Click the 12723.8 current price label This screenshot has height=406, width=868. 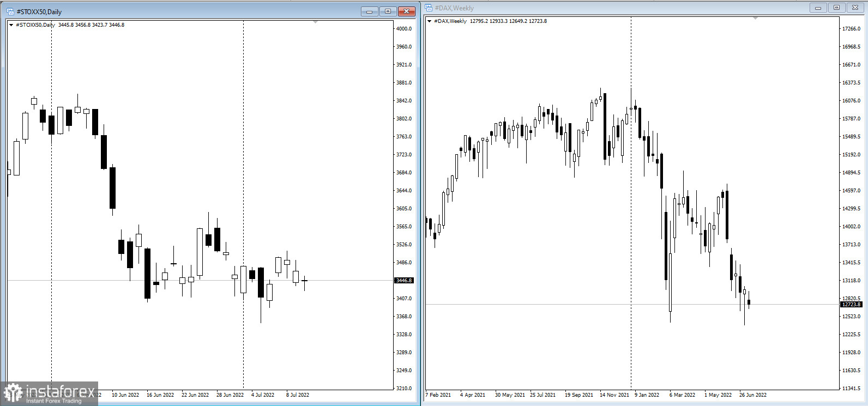(851, 304)
